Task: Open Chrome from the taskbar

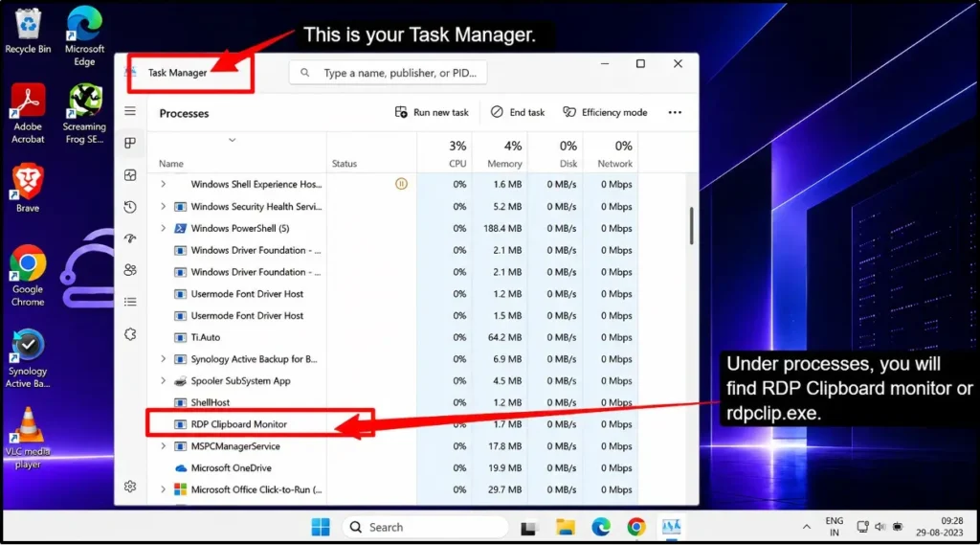Action: click(x=636, y=528)
